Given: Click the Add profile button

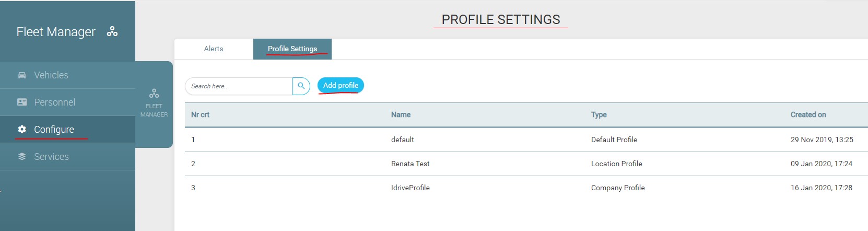Looking at the screenshot, I should 341,85.
